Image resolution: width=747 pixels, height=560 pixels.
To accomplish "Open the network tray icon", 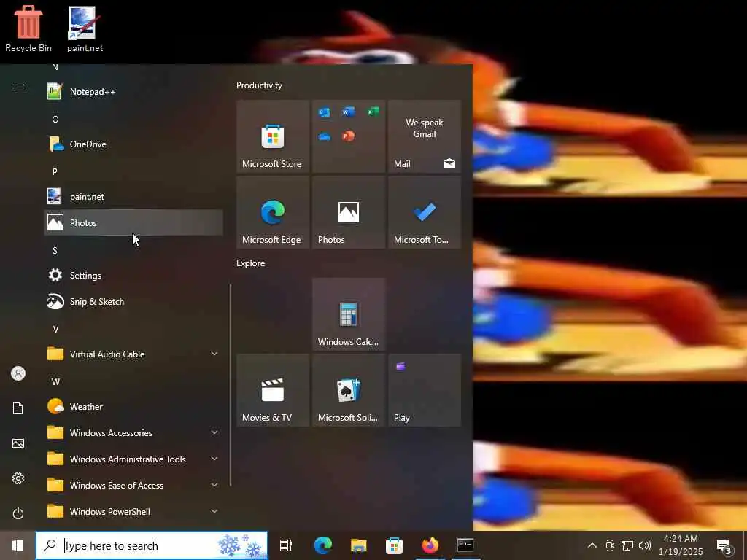I will (627, 545).
